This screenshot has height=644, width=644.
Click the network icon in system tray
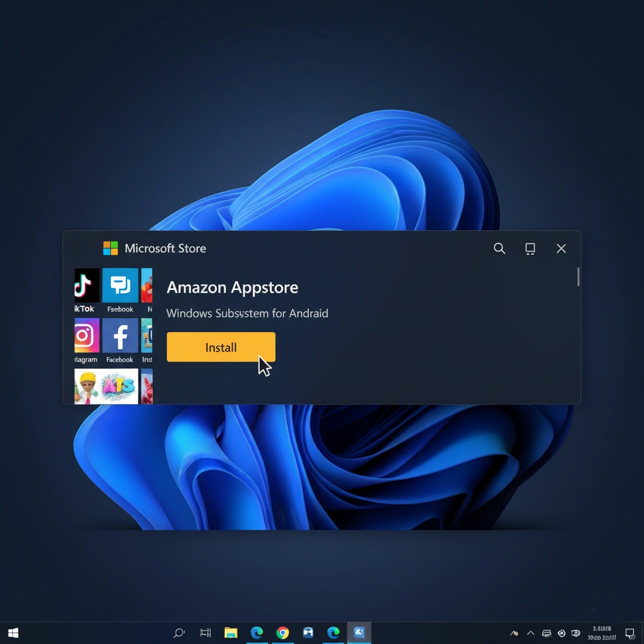pyautogui.click(x=547, y=633)
